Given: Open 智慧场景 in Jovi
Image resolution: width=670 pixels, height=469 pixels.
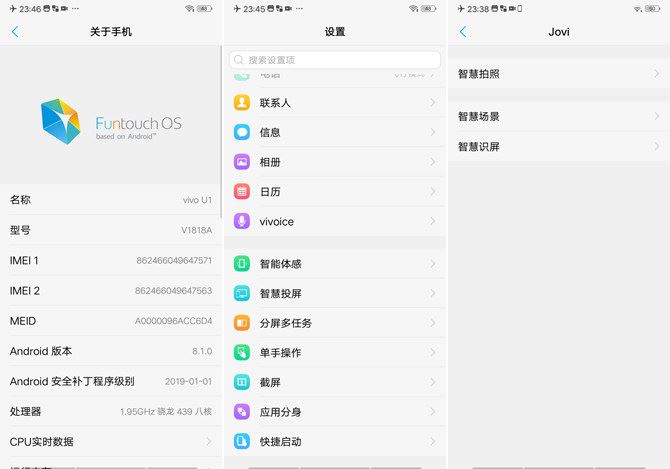Looking at the screenshot, I should pyautogui.click(x=559, y=116).
